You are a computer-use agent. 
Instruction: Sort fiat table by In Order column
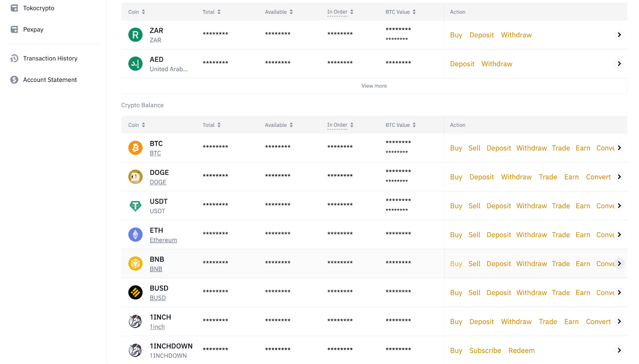click(x=352, y=12)
